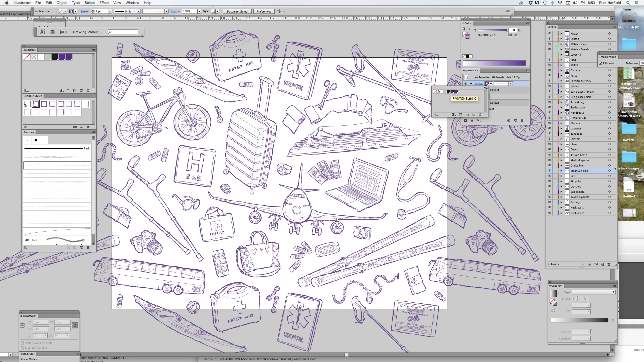This screenshot has height=362, width=644.
Task: Create new layer in Layers panel
Action: click(602, 264)
